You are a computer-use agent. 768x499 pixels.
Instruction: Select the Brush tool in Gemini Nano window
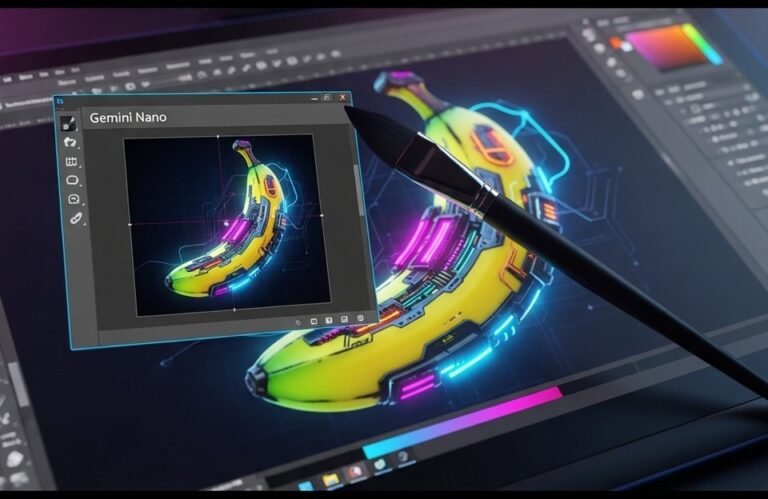pos(68,124)
